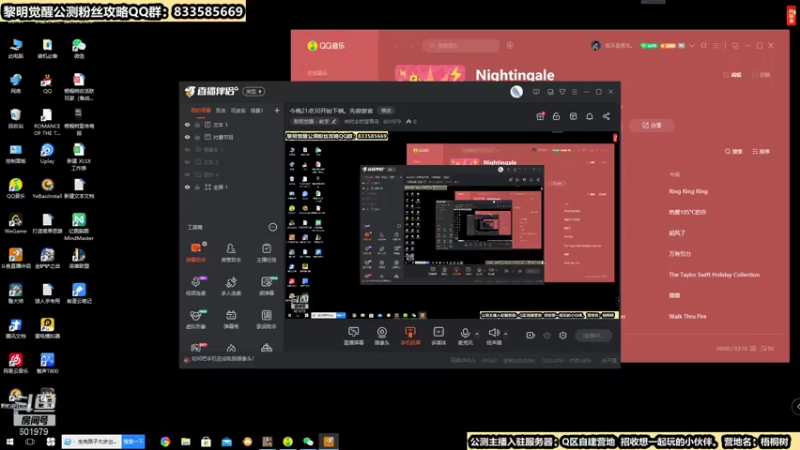Click the start streaming button in 直播伴侣
This screenshot has width=800, height=450.
pyautogui.click(x=593, y=335)
